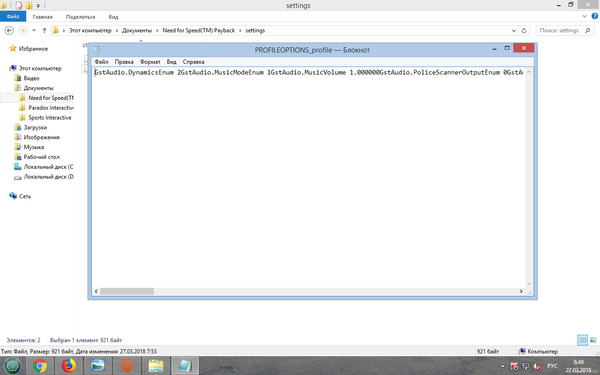Open Explorer help question mark icon
The width and height of the screenshot is (600, 375).
click(x=595, y=16)
